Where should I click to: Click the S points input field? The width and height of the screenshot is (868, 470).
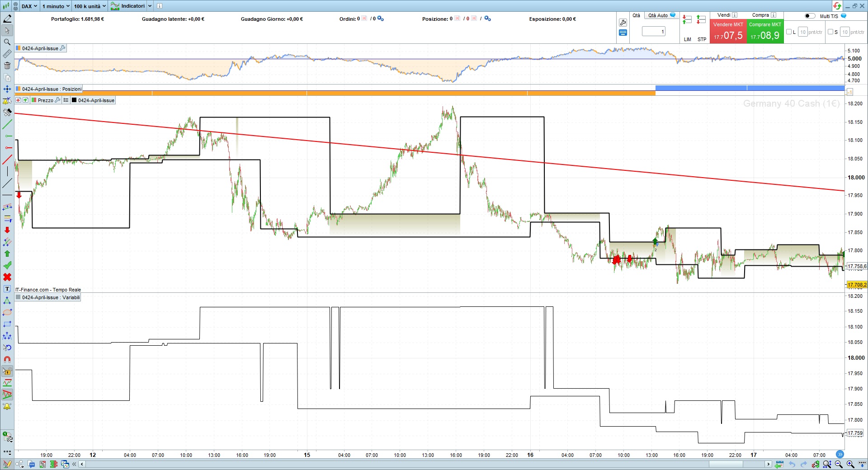[x=844, y=32]
